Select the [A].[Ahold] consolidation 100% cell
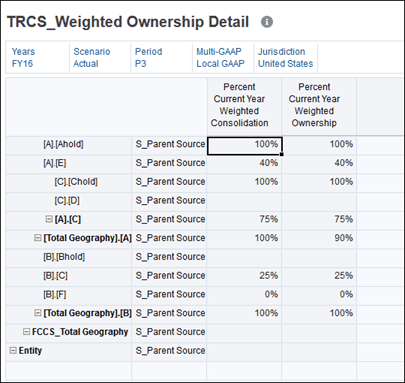The height and width of the screenshot is (383, 405). (x=244, y=146)
